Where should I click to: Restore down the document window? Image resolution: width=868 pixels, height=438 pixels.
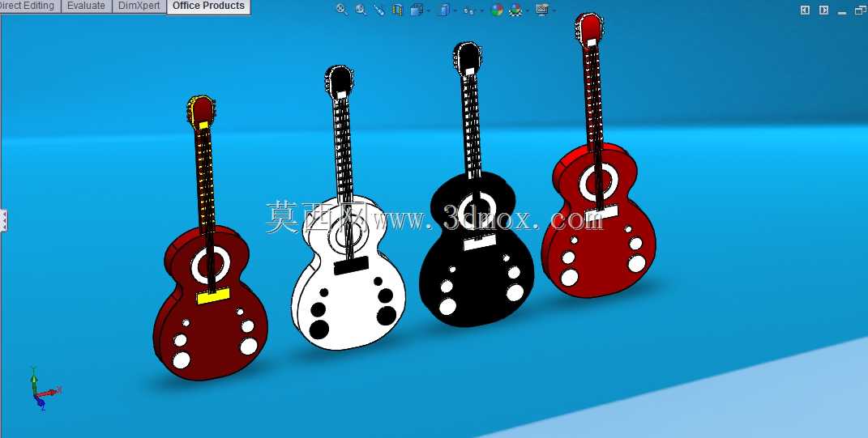860,10
